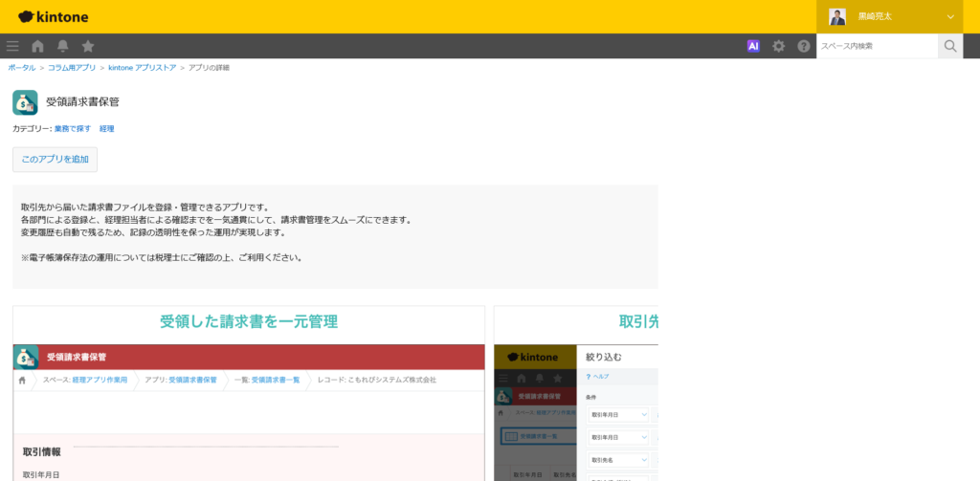Open the 業務で探す category link

point(73,129)
